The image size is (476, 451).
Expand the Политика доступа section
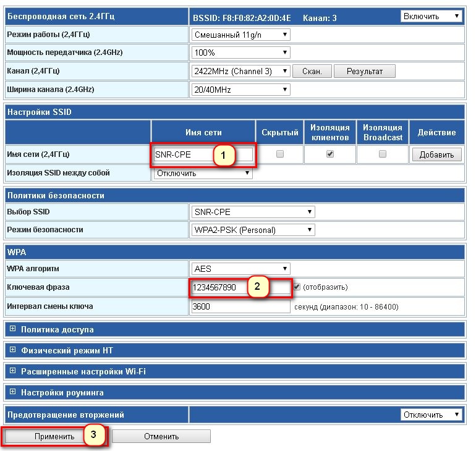[x=12, y=329]
